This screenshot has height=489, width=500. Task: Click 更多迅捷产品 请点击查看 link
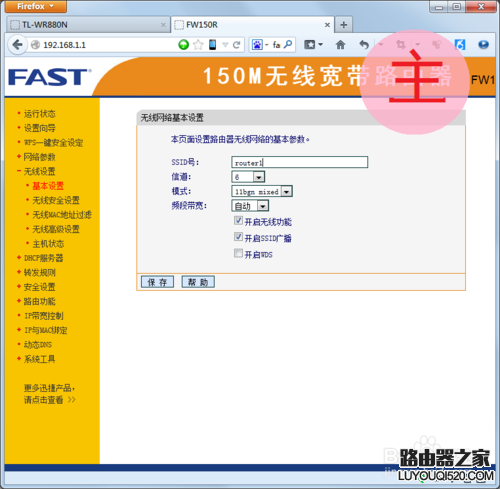50,394
